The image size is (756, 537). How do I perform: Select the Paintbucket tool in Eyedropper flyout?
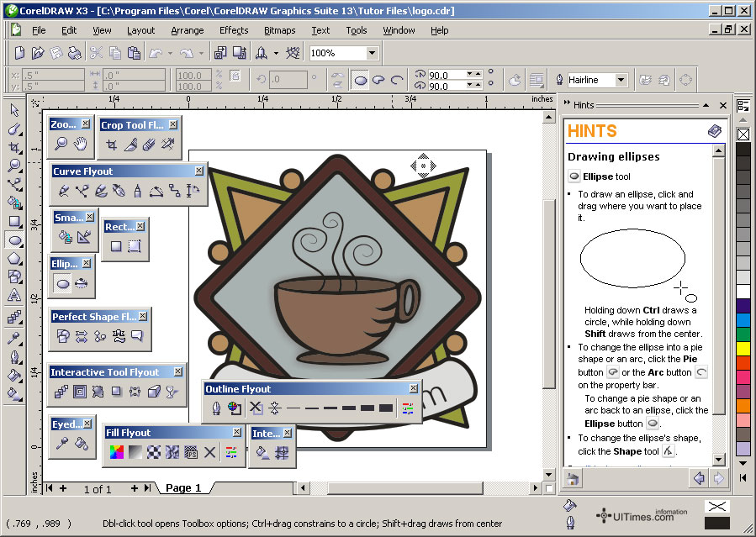[x=81, y=443]
